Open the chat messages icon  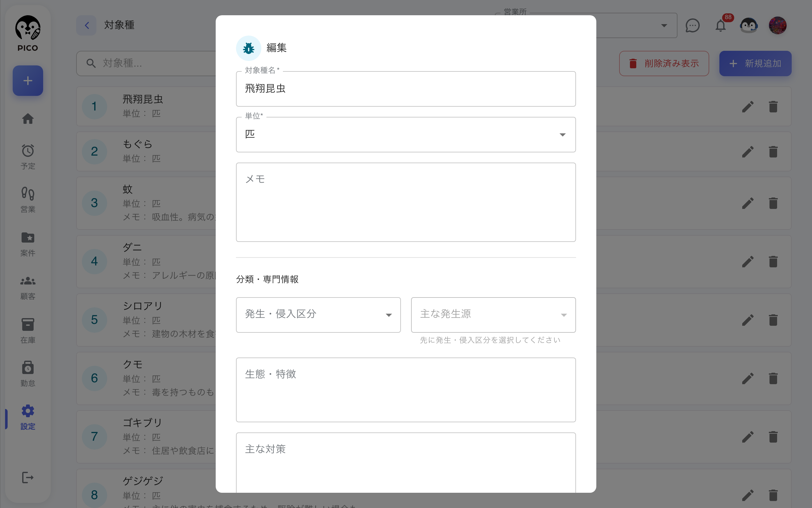click(x=692, y=25)
